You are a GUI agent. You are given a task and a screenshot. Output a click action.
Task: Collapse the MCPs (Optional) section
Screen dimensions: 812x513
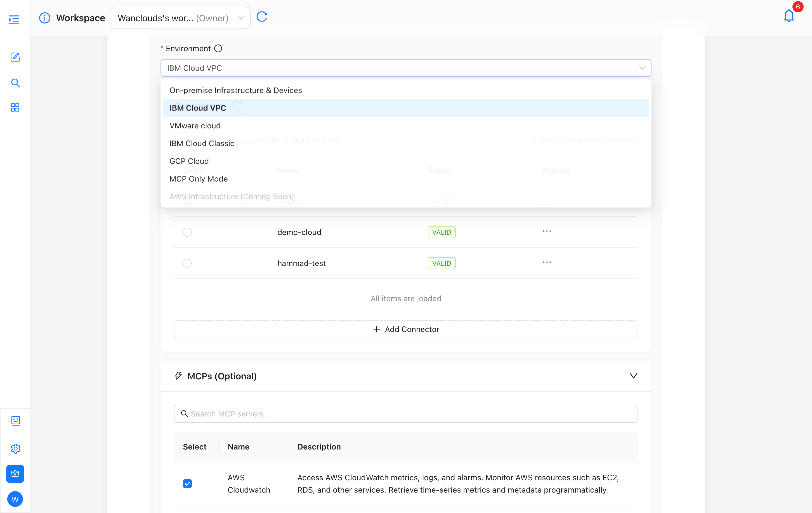click(633, 376)
